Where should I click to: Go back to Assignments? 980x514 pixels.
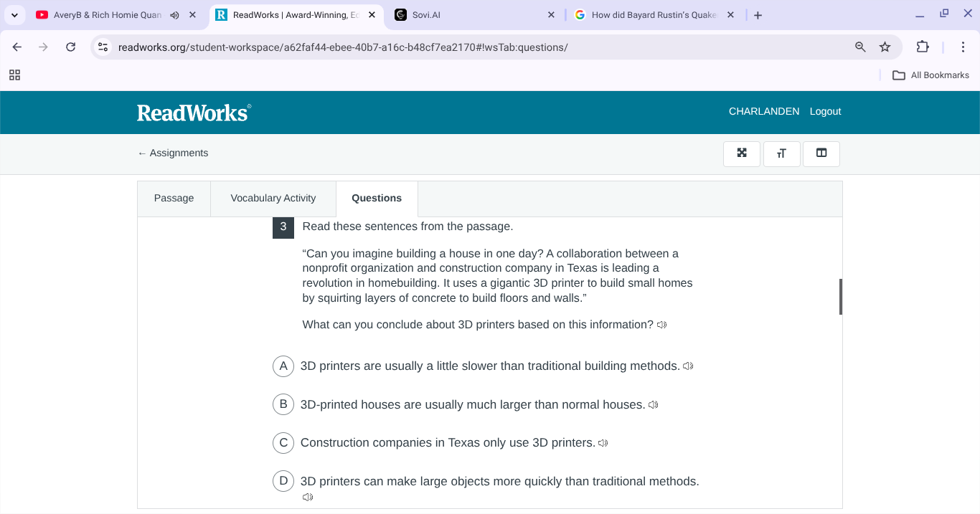[x=173, y=153]
